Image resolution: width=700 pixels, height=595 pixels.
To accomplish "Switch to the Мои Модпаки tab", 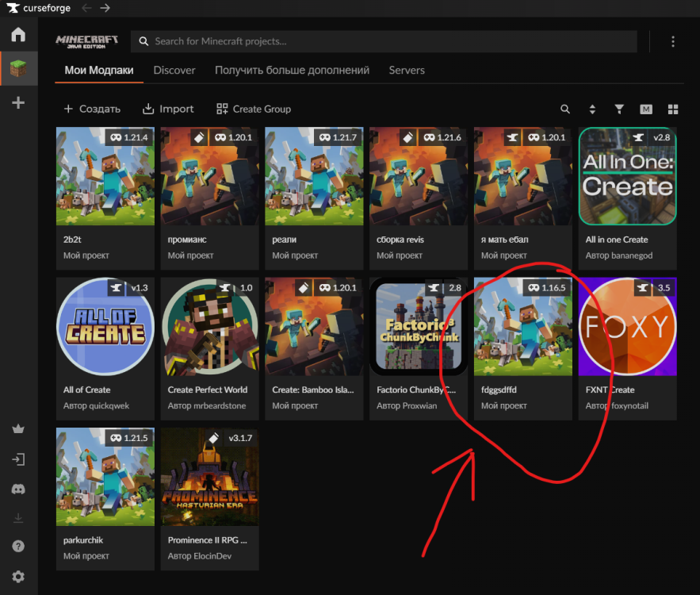I will tap(98, 70).
